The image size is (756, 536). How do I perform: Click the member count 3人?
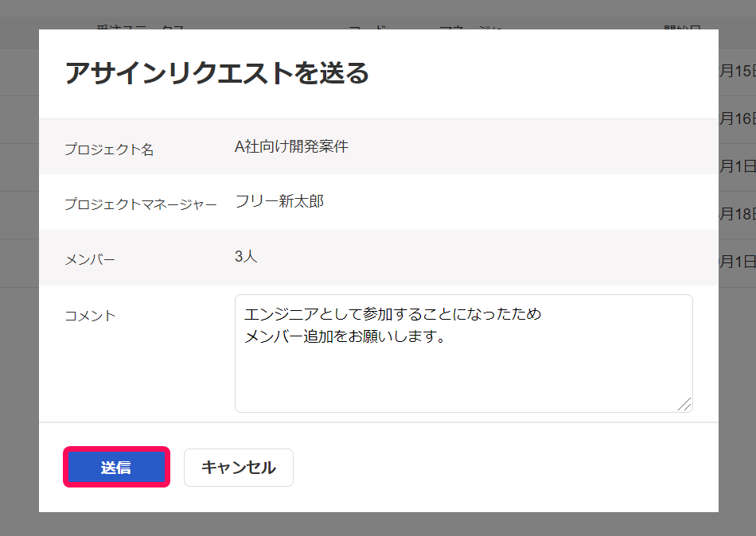[246, 256]
